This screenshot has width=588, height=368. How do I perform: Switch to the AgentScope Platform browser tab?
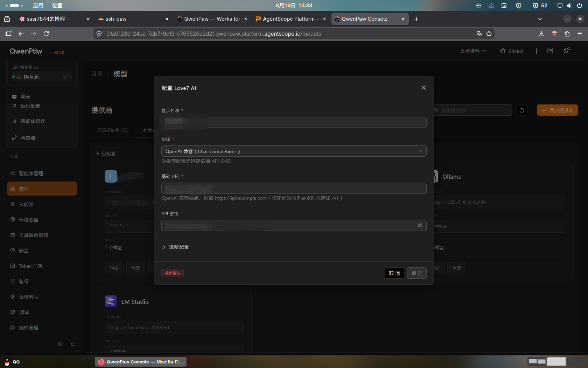(x=290, y=19)
